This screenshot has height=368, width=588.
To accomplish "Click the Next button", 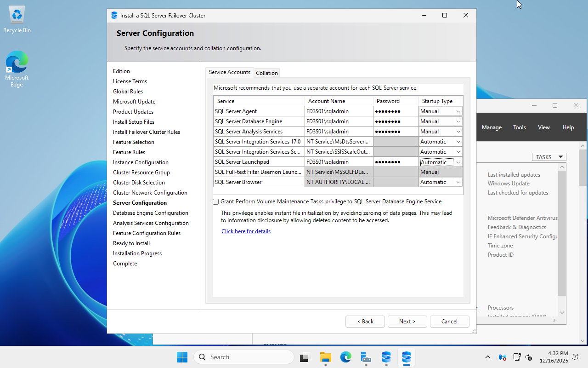I will pos(407,321).
